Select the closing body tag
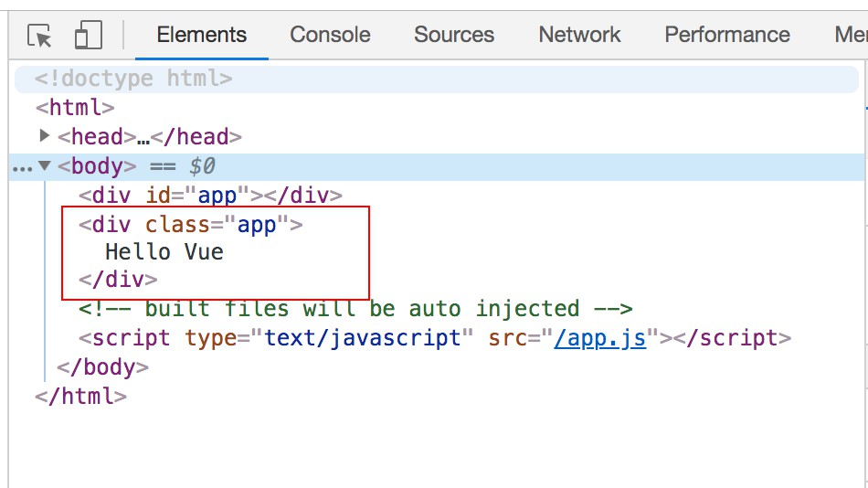This screenshot has height=488, width=868. click(x=102, y=367)
